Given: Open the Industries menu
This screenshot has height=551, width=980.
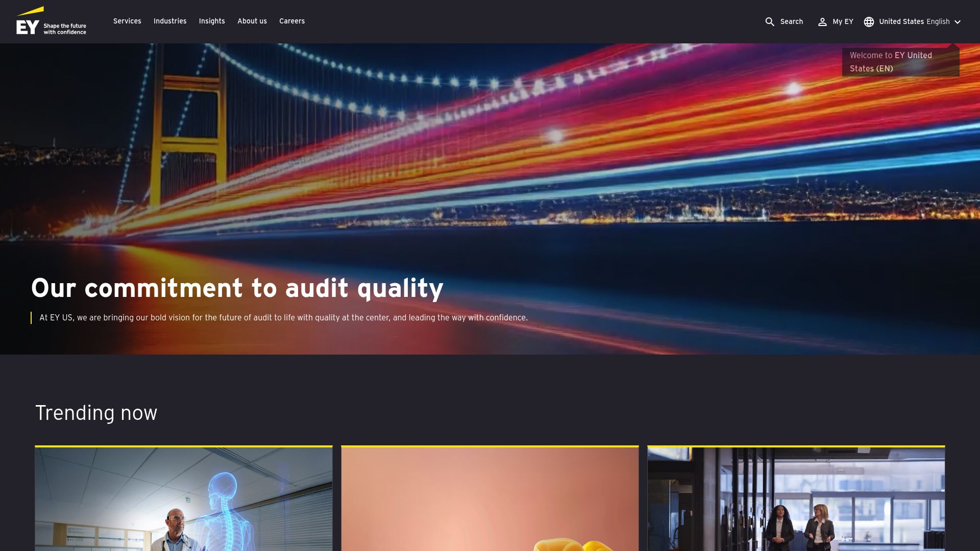Looking at the screenshot, I should [170, 21].
